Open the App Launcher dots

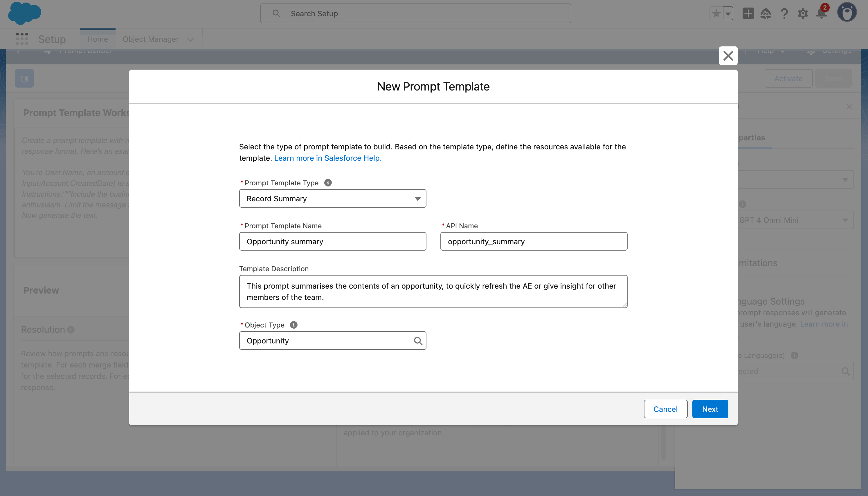pos(22,39)
